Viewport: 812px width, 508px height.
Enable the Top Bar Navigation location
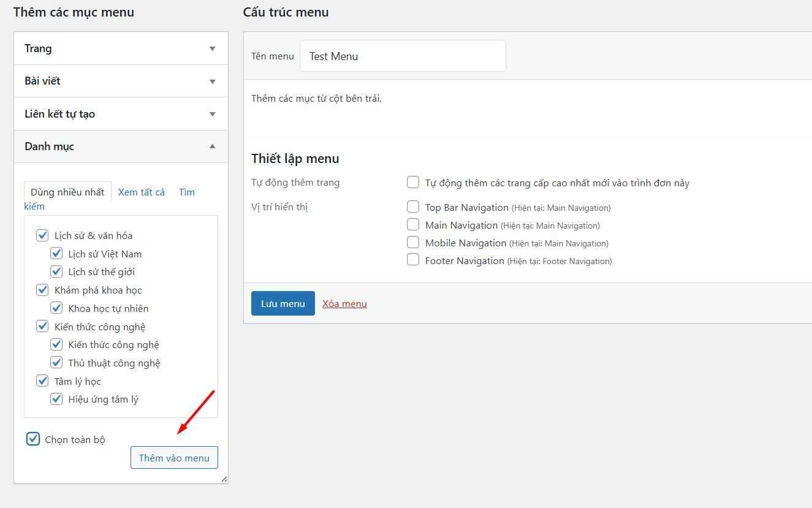point(413,207)
